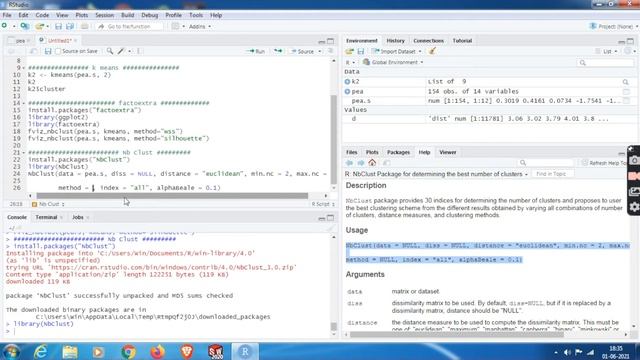This screenshot has height=360, width=640.
Task: Click the workspace panes layout icon
Action: (x=175, y=26)
